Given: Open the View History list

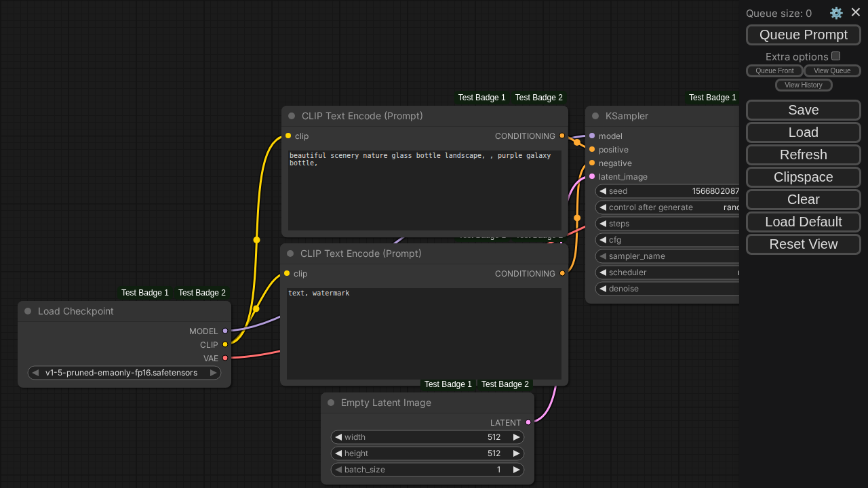Looking at the screenshot, I should tap(804, 85).
